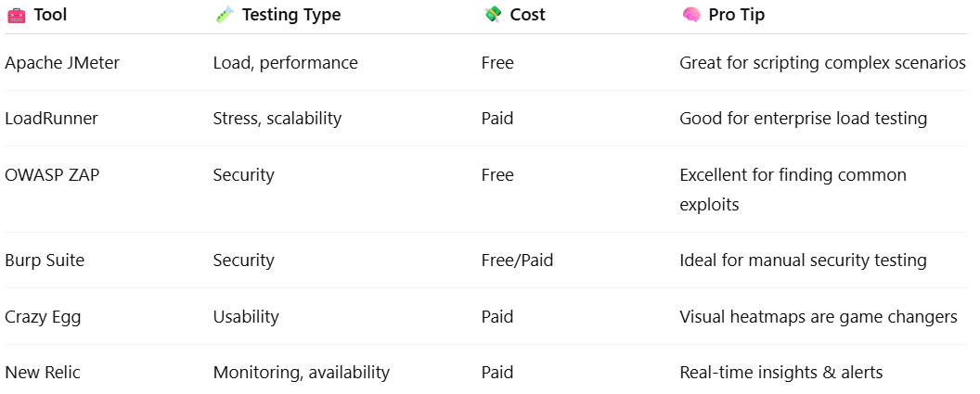Image resolution: width=980 pixels, height=394 pixels.
Task: Select the Testing Type column header
Action: [291, 14]
